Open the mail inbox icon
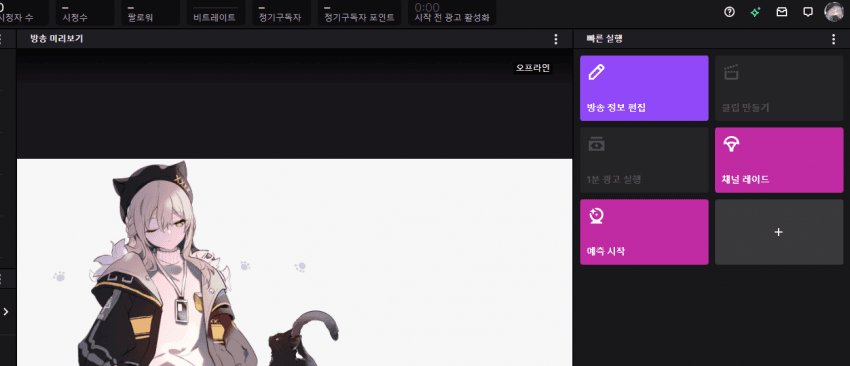This screenshot has width=850, height=366. tap(782, 12)
